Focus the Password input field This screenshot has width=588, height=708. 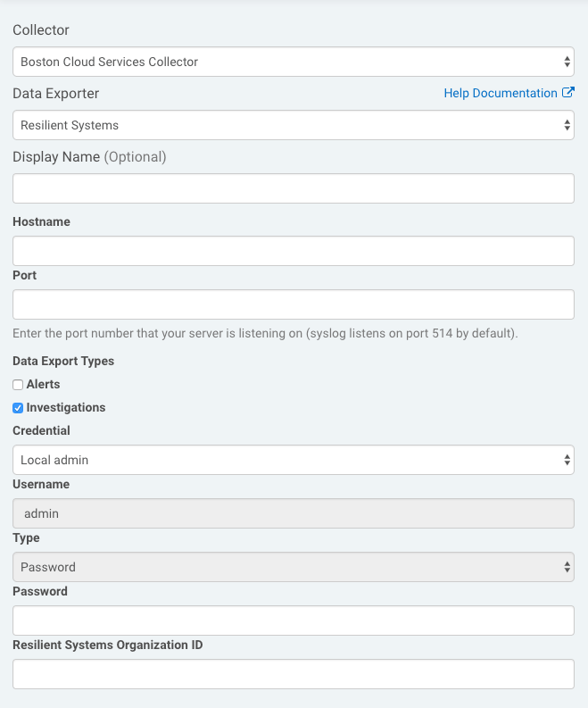point(294,621)
